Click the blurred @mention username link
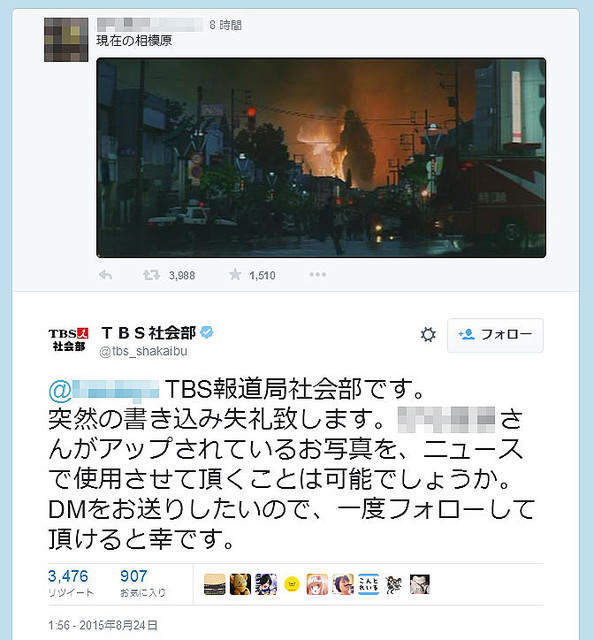The width and height of the screenshot is (594, 640). (104, 389)
